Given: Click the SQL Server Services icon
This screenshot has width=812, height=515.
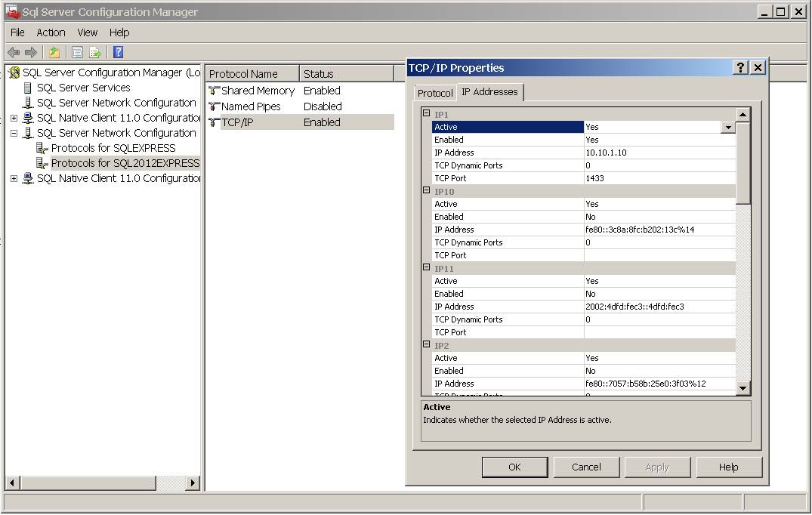Looking at the screenshot, I should click(x=28, y=88).
